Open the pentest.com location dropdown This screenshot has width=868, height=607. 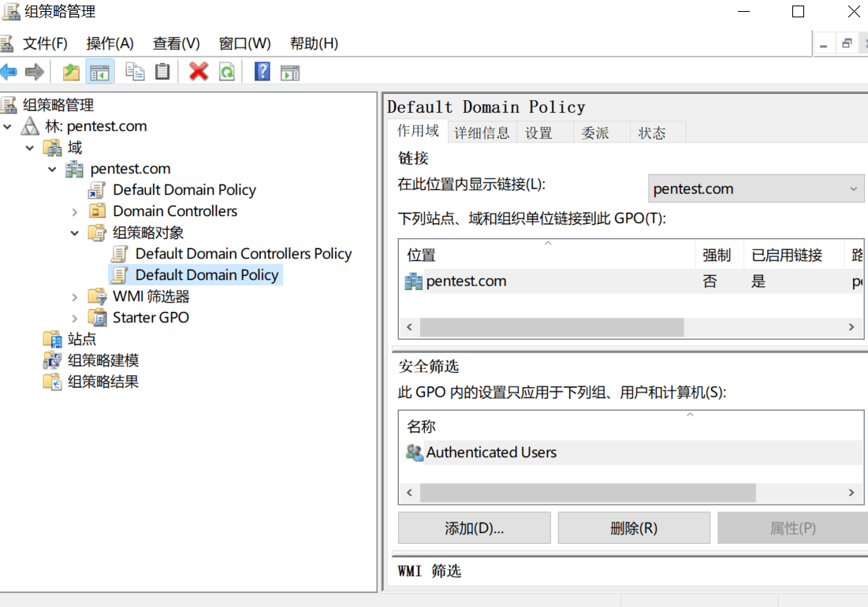pos(756,189)
